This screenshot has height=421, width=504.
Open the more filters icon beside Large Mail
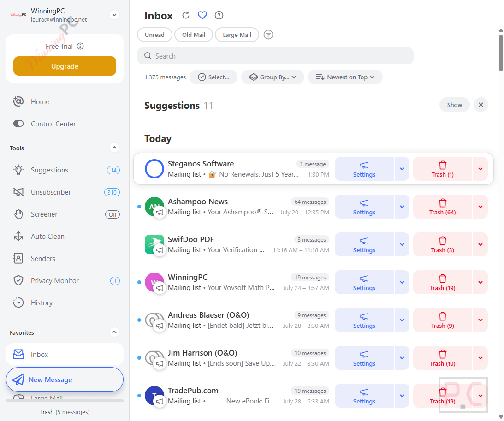268,35
